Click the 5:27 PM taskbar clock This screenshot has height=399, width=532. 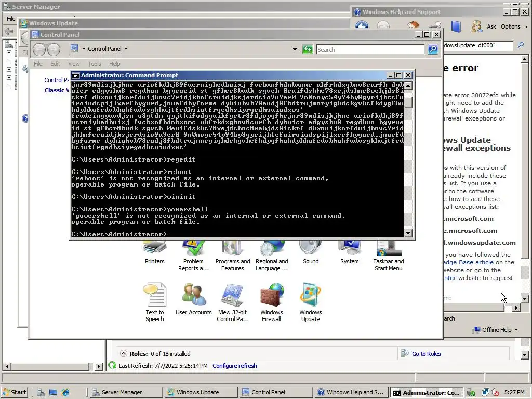coord(514,392)
